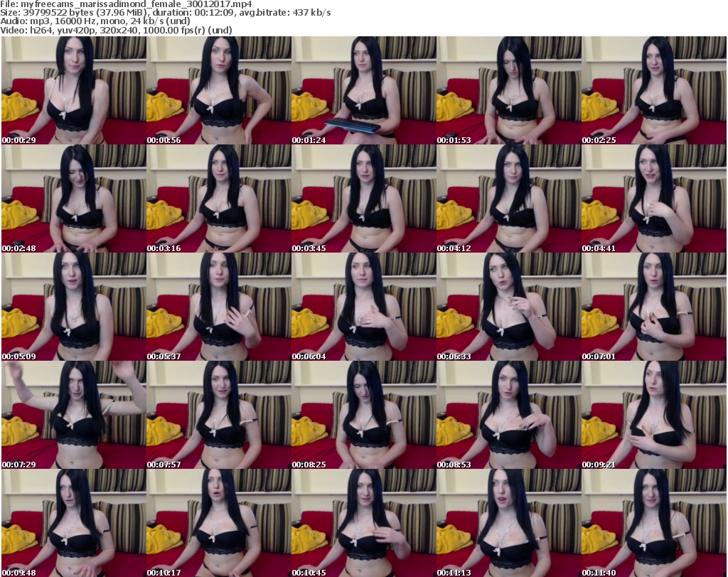Click the File name line in header

pyautogui.click(x=127, y=4)
